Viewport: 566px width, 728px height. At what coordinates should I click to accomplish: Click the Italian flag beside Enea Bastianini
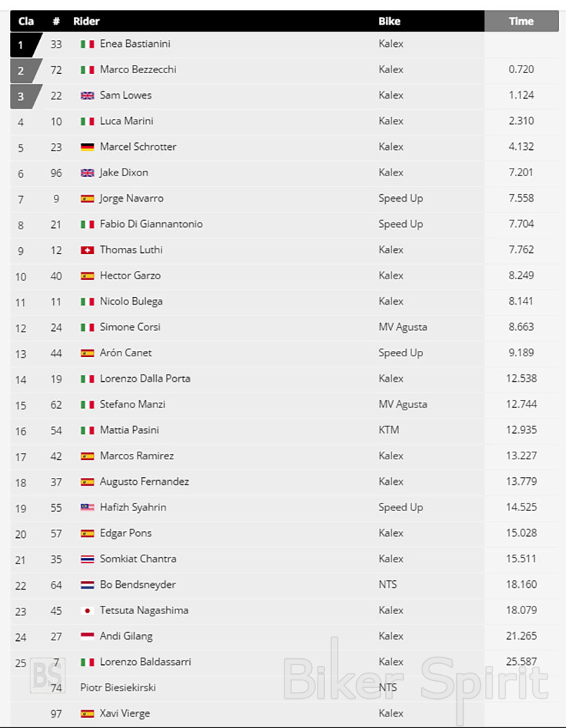tap(87, 44)
